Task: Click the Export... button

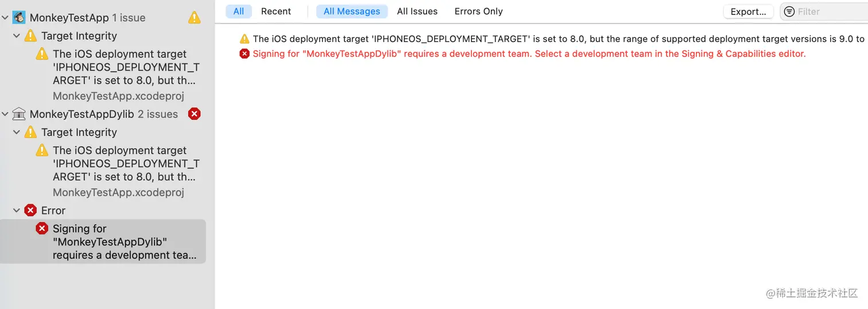Action: 749,11
